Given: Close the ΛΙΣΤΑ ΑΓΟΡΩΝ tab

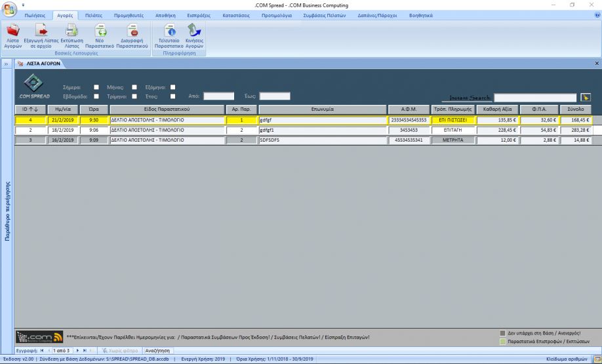Looking at the screenshot, I should [597, 64].
